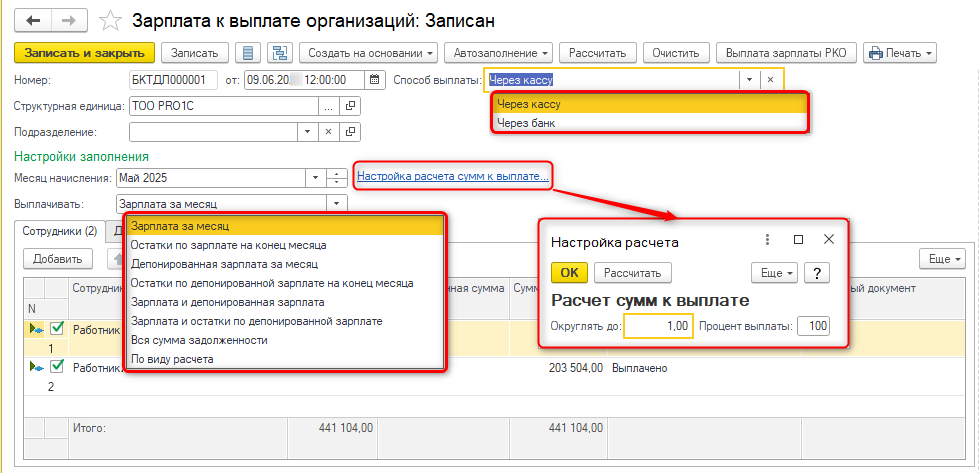Clear the payment method field with X

[770, 80]
